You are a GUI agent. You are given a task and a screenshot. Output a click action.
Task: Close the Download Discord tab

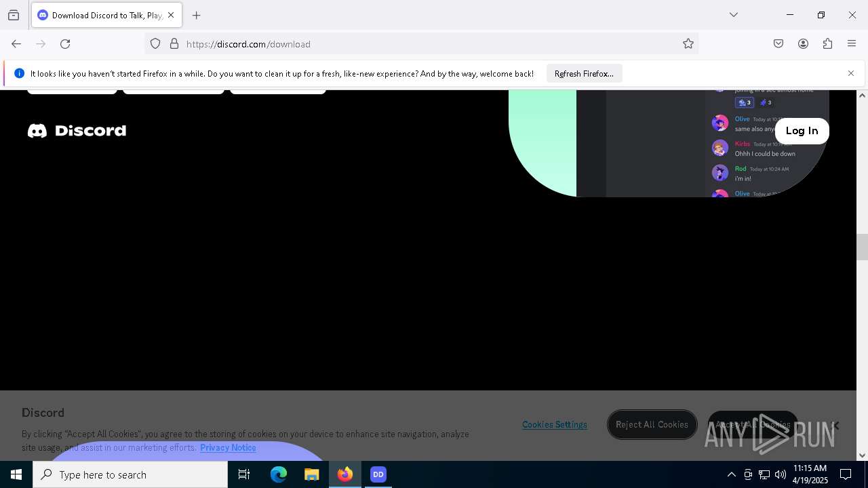(x=171, y=15)
